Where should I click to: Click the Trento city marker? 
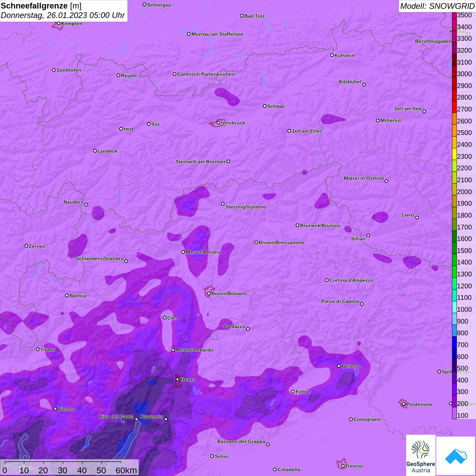[177, 379]
